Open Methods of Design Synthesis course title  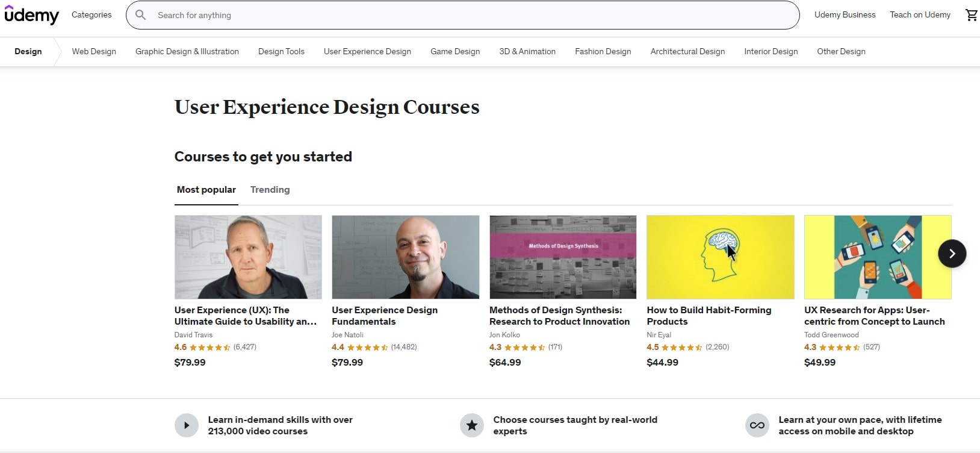coord(559,316)
